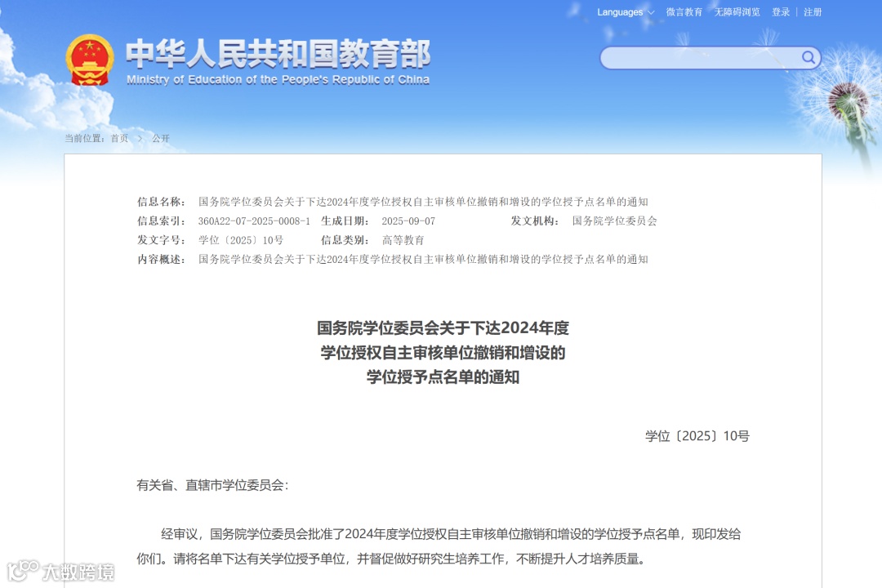Go to 首页 in breadcrumb
Viewport: 882px width, 588px height.
tap(119, 138)
